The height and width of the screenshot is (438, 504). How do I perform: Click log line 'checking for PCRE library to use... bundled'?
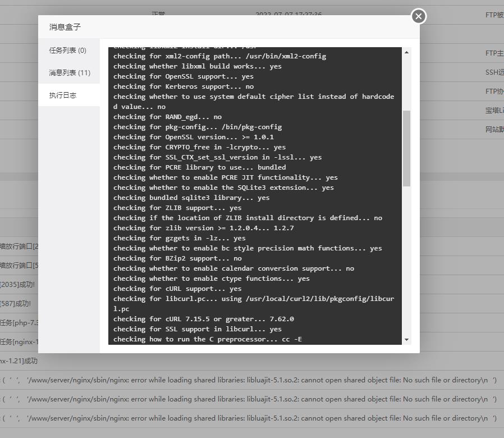[x=199, y=167]
